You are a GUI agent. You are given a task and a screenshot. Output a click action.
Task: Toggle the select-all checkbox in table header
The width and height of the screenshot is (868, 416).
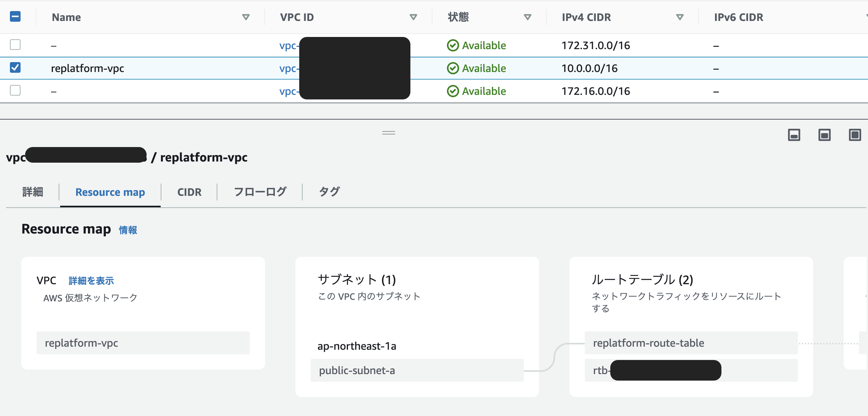point(15,17)
